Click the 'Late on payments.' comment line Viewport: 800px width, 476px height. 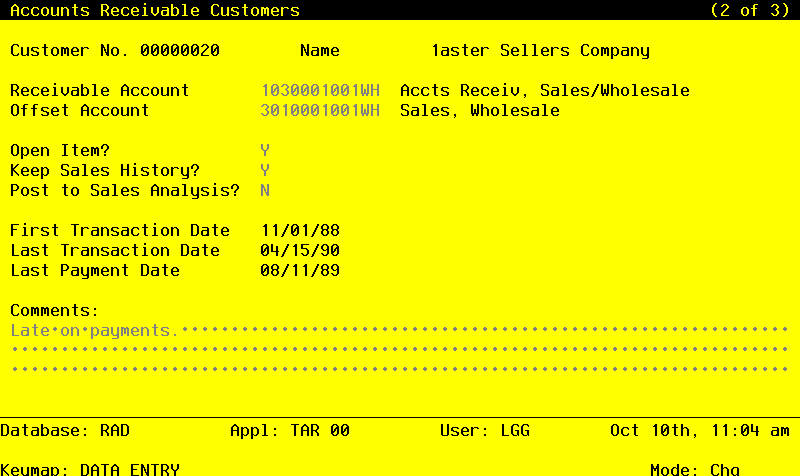400,330
